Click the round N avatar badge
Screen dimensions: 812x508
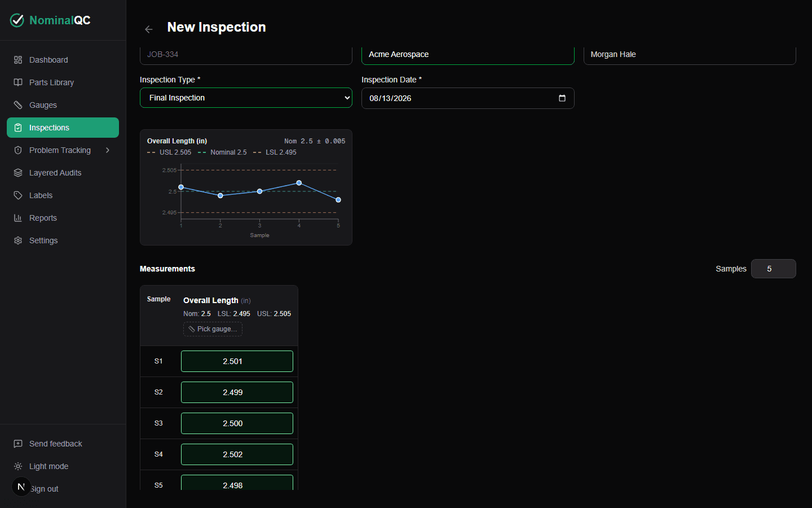coord(21,487)
